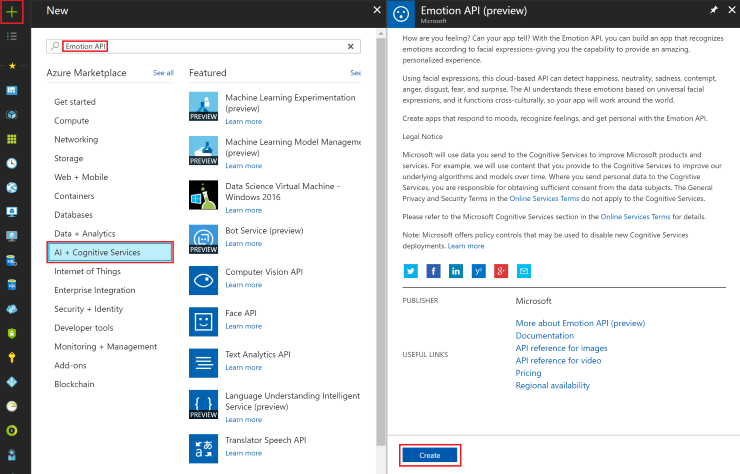Click the green plus New resource icon
The height and width of the screenshot is (474, 740).
pyautogui.click(x=12, y=11)
